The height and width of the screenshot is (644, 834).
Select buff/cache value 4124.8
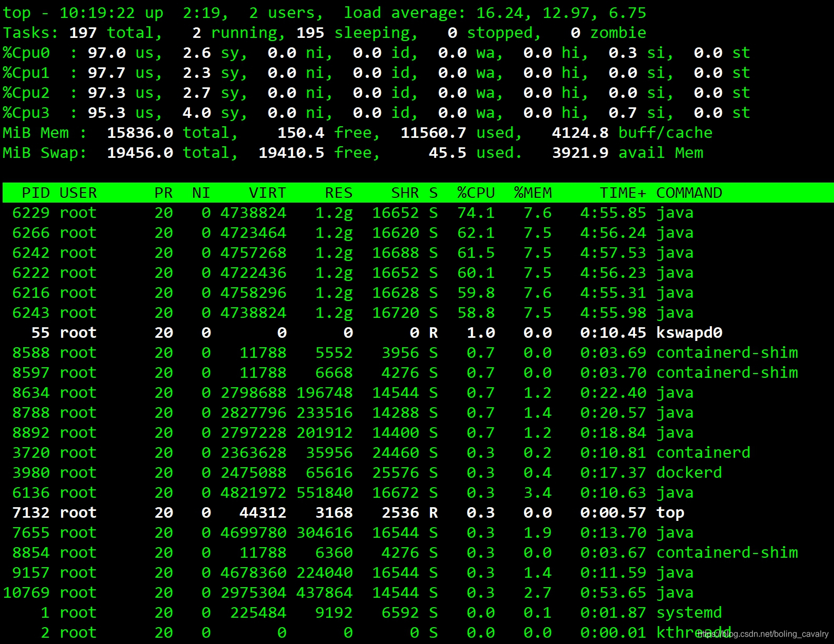coord(580,133)
